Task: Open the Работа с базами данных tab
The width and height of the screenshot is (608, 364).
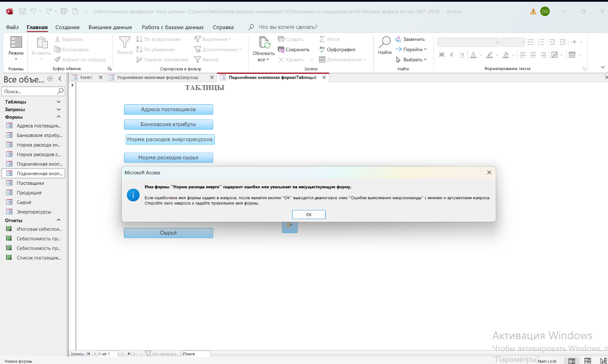Action: click(x=173, y=27)
